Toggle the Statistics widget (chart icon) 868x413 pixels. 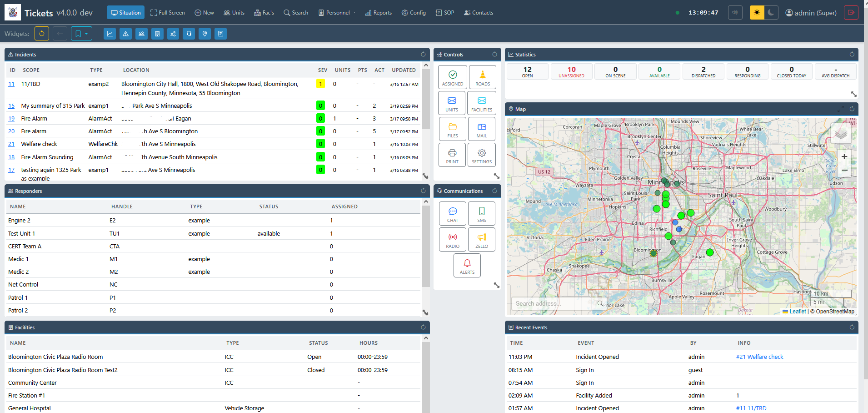(x=110, y=34)
